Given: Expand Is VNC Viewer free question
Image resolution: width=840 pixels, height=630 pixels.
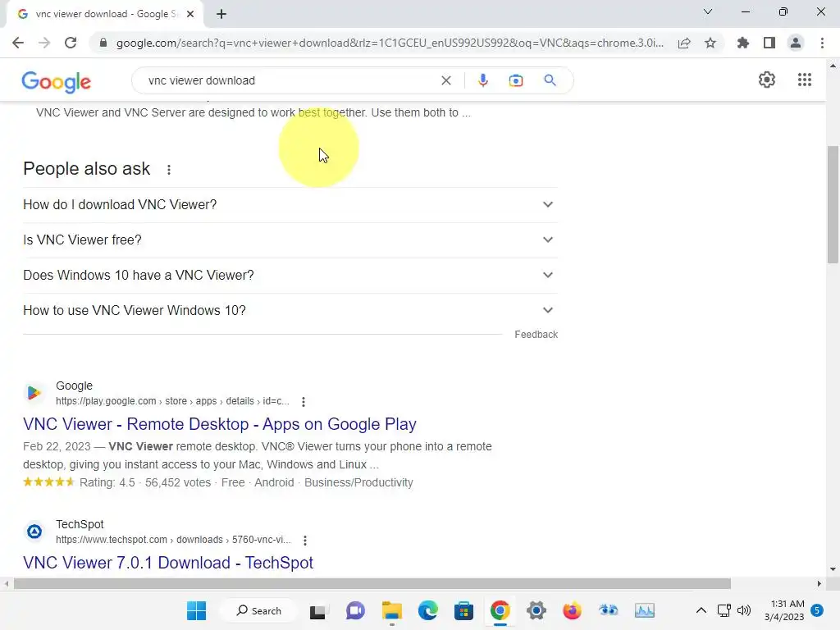Looking at the screenshot, I should (x=290, y=240).
